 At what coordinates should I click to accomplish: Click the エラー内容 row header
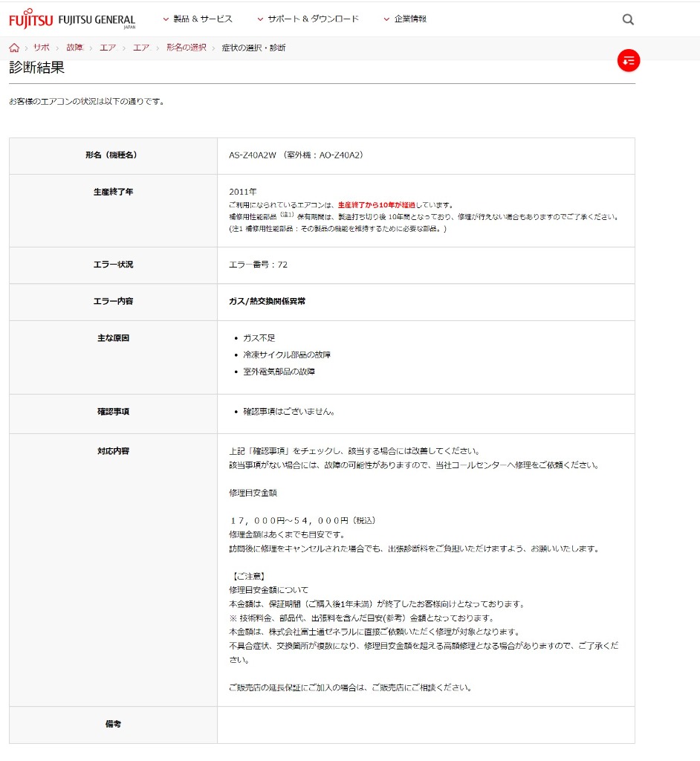pyautogui.click(x=113, y=302)
